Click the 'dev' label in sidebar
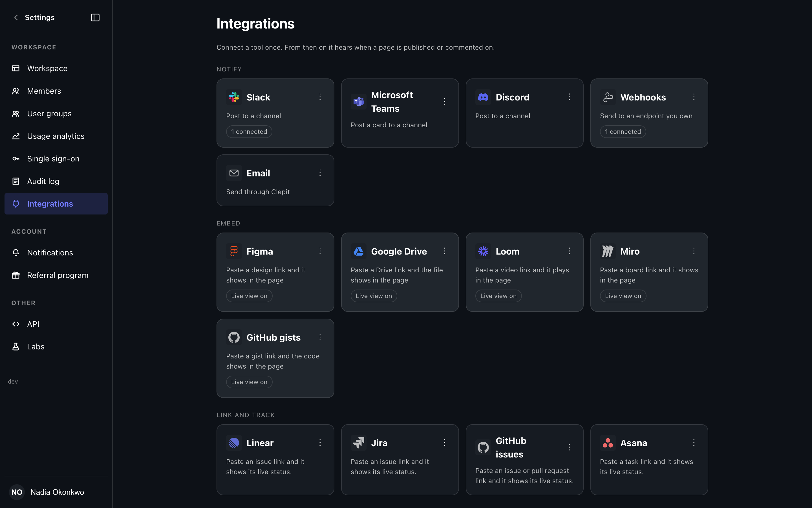The image size is (812, 508). pyautogui.click(x=13, y=382)
